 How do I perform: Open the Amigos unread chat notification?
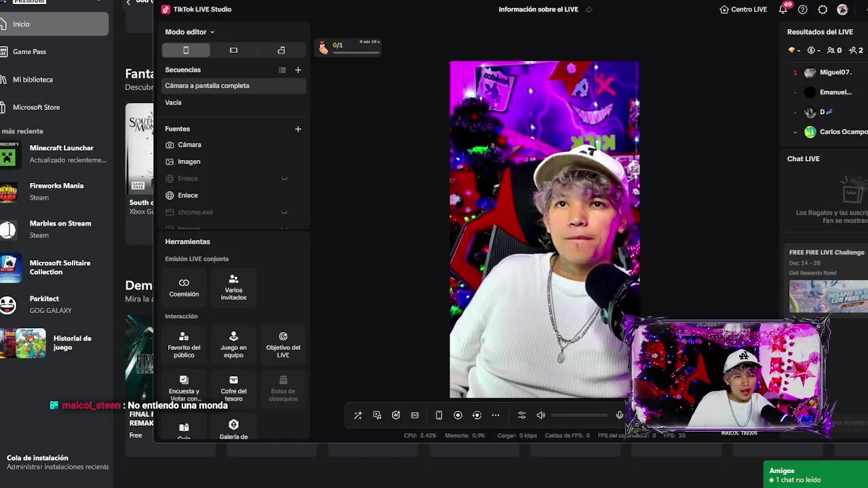(x=816, y=474)
